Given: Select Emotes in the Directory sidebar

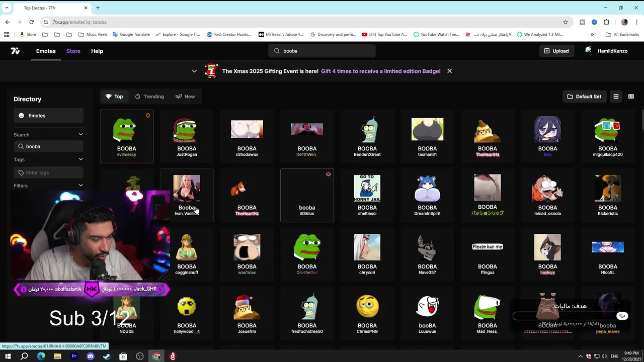Looking at the screenshot, I should click(x=48, y=116).
